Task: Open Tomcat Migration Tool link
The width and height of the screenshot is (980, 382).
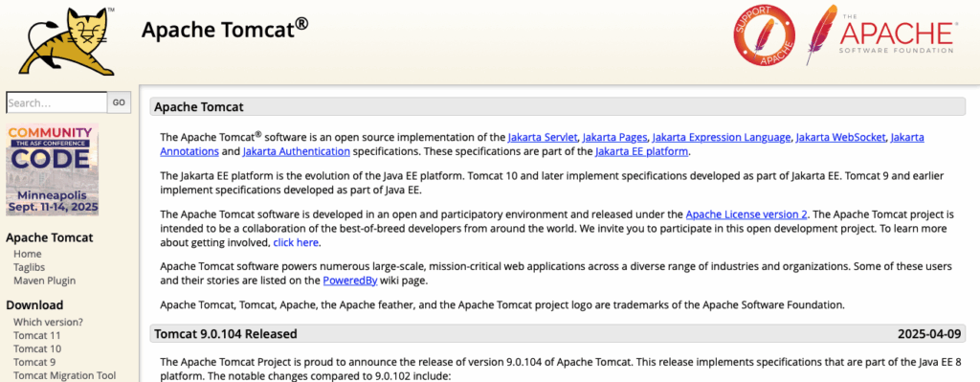Action: coord(64,375)
